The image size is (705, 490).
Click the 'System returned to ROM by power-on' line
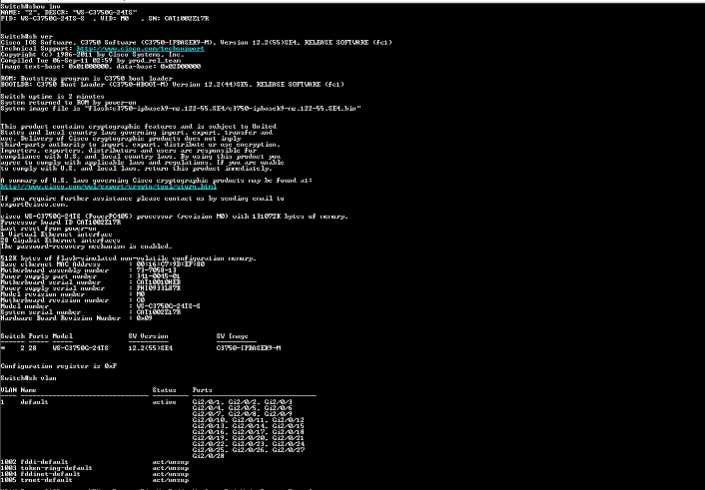pos(68,102)
